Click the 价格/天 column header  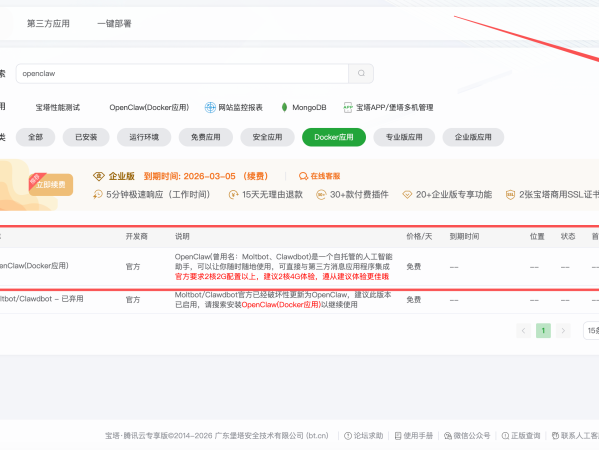(x=419, y=236)
